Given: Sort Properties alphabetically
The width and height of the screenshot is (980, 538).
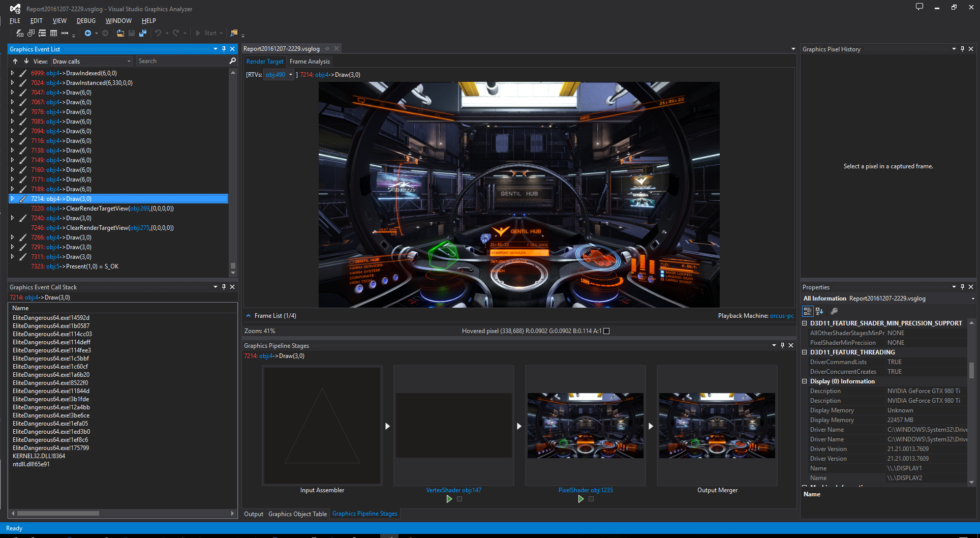Looking at the screenshot, I should click(819, 311).
